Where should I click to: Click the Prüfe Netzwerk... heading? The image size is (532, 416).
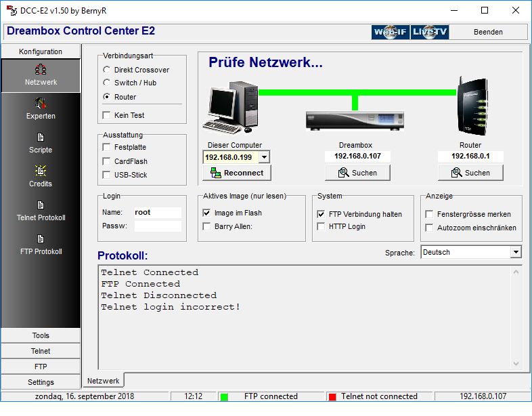click(265, 62)
